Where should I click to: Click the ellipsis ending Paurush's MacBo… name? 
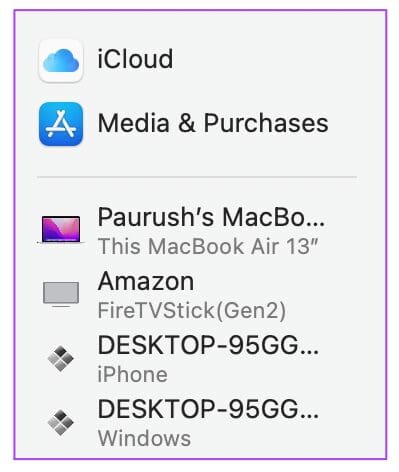313,224
